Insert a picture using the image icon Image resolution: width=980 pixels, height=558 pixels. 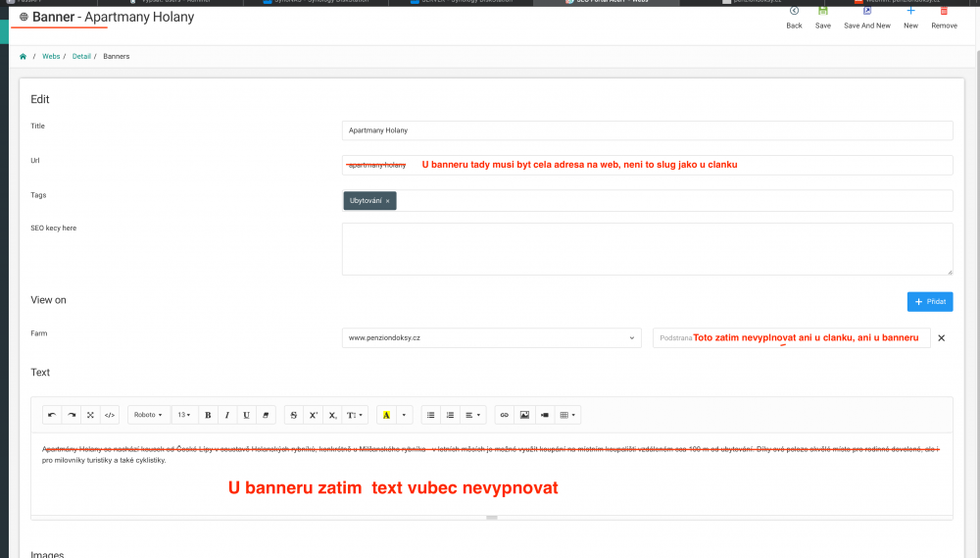point(524,415)
